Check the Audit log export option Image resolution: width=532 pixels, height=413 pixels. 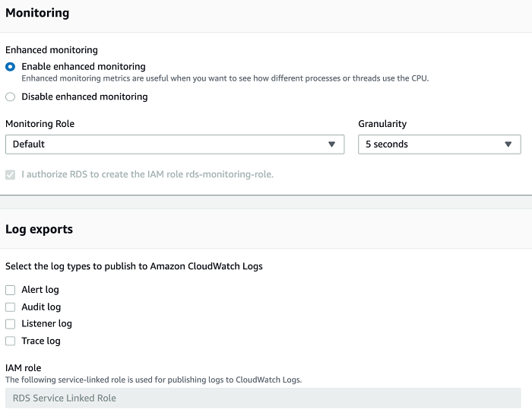(10, 307)
